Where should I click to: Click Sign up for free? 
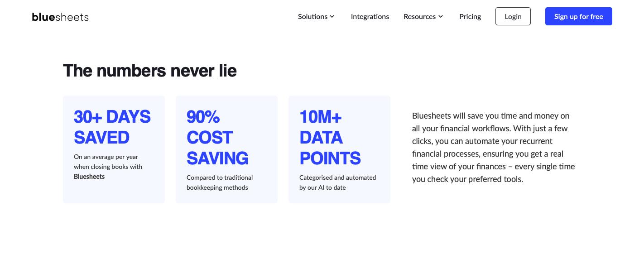578,17
